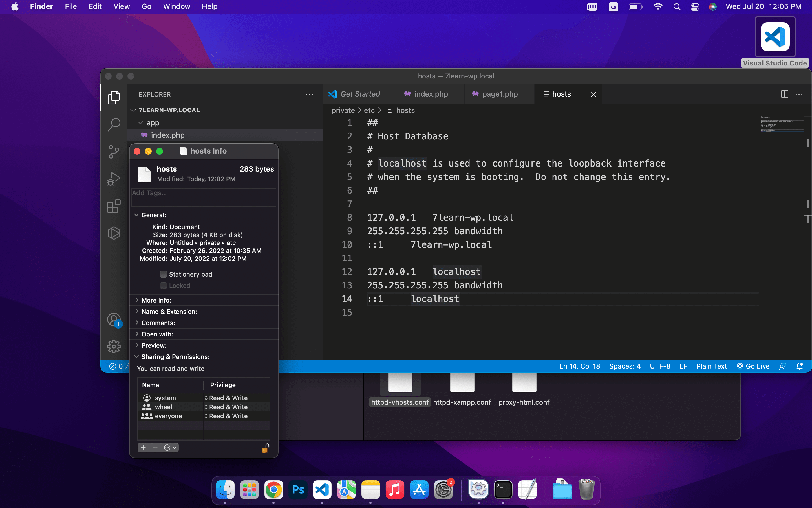Image resolution: width=812 pixels, height=508 pixels.
Task: Switch to the index.php tab
Action: 430,94
